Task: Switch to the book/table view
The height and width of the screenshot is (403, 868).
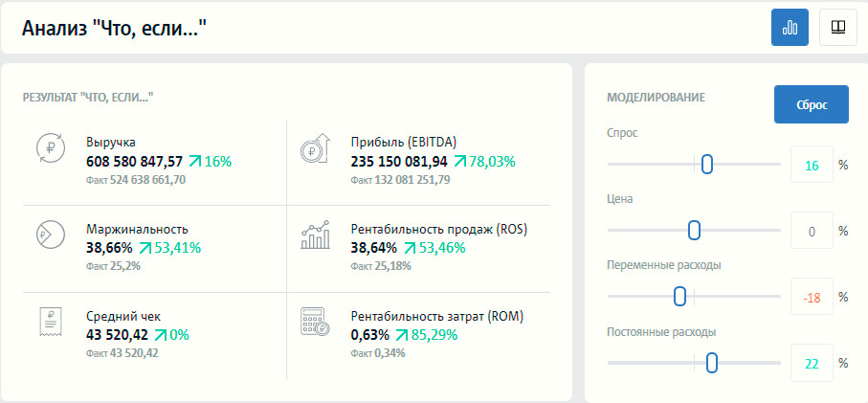Action: (837, 28)
